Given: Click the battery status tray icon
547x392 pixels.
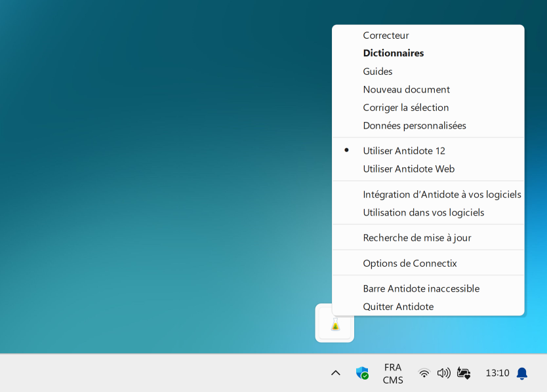Looking at the screenshot, I should [464, 373].
